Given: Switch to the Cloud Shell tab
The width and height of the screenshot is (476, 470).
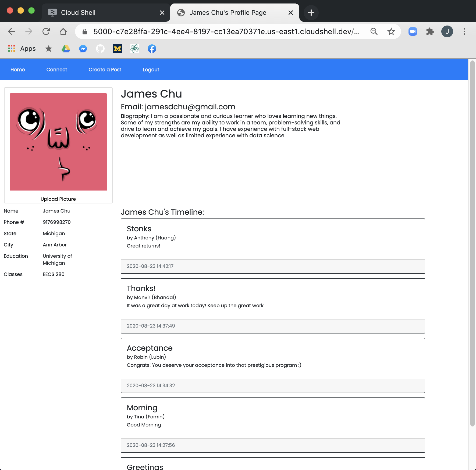Looking at the screenshot, I should pos(106,13).
